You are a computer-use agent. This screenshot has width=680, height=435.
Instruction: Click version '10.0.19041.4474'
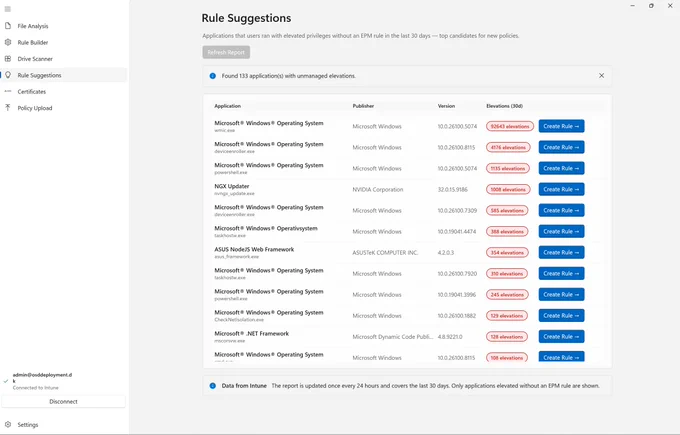pyautogui.click(x=457, y=232)
